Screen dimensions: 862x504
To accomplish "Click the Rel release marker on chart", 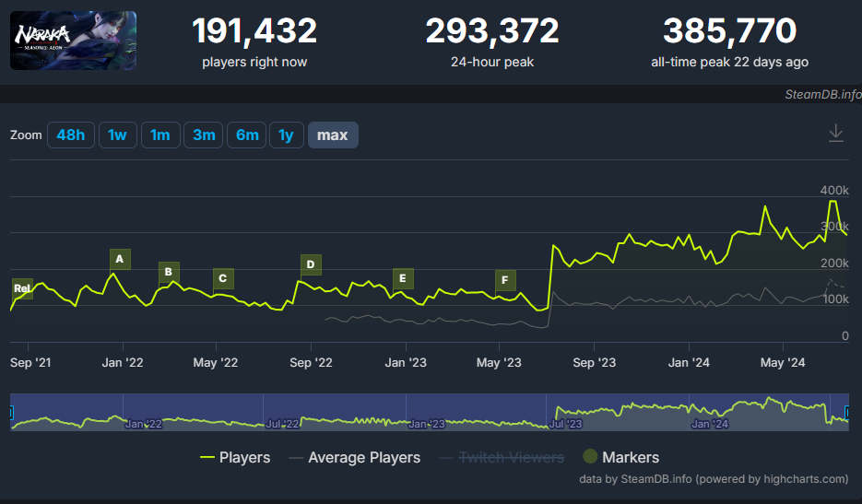I will click(x=22, y=288).
